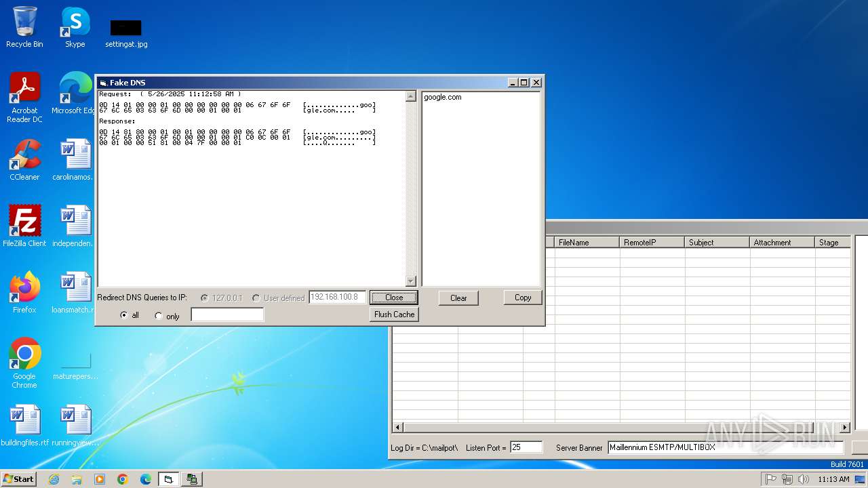Select the User defined IP radio button
Screen dimensions: 868x488
point(256,298)
